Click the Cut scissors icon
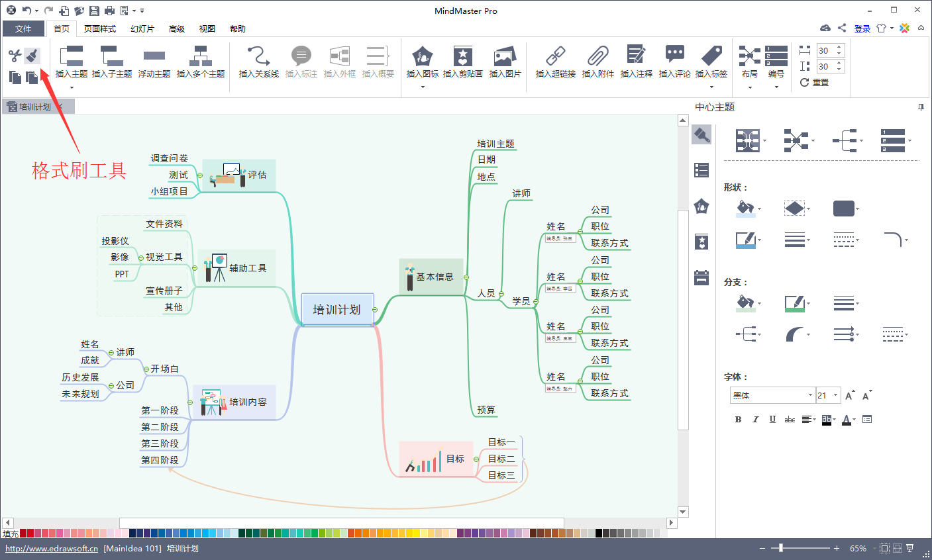 point(15,56)
